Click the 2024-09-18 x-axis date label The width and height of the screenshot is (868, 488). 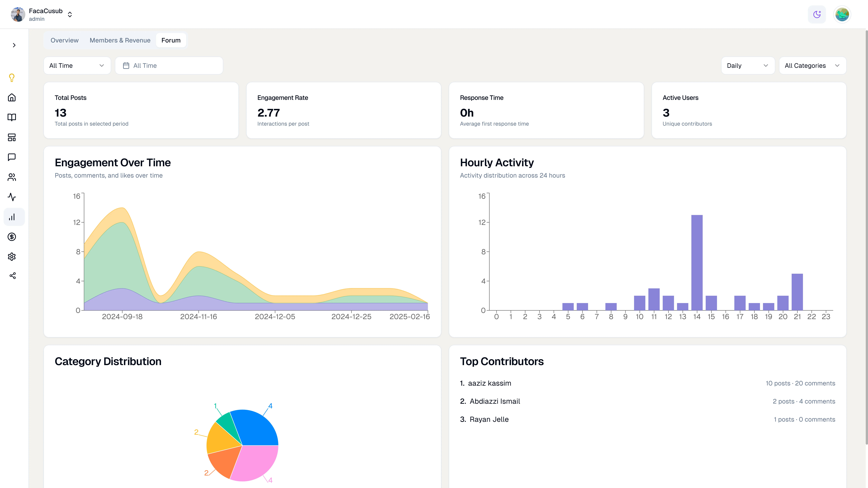click(x=122, y=317)
